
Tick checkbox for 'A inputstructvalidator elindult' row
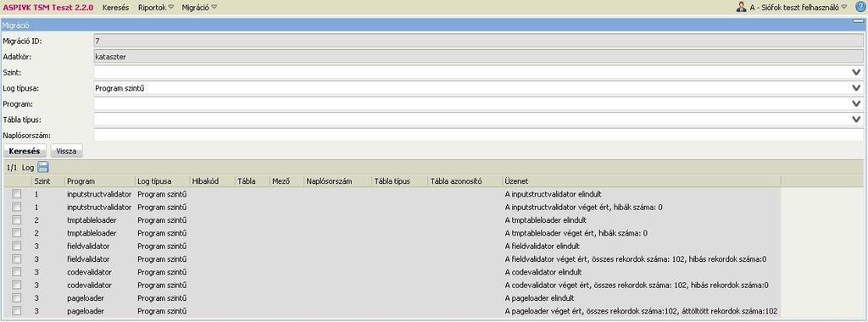(x=17, y=194)
